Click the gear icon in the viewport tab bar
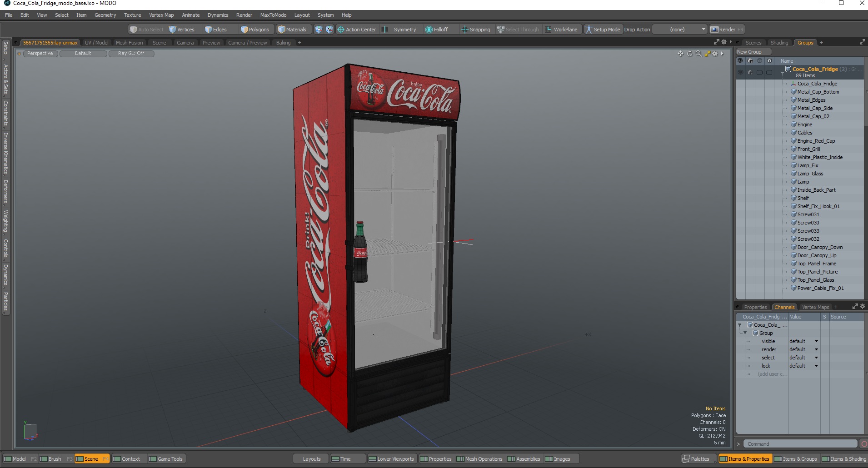The image size is (868, 468). coord(724,42)
